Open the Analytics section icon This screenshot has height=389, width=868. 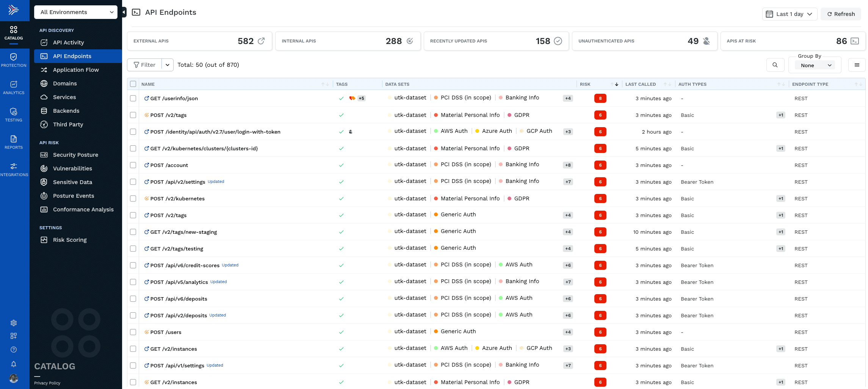pyautogui.click(x=14, y=87)
